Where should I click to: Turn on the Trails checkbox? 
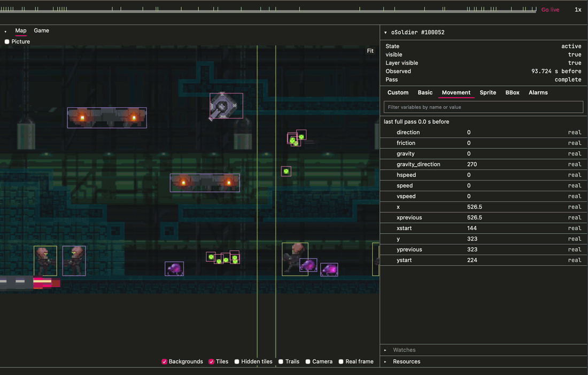(x=281, y=362)
